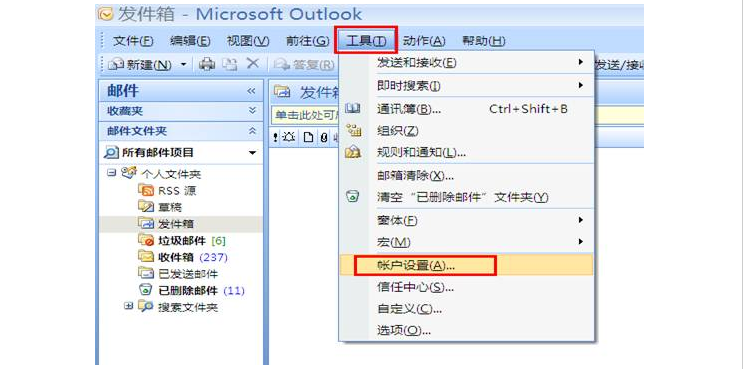This screenshot has height=369, width=744.
Task: Click the printer icon in toolbar
Action: click(206, 64)
